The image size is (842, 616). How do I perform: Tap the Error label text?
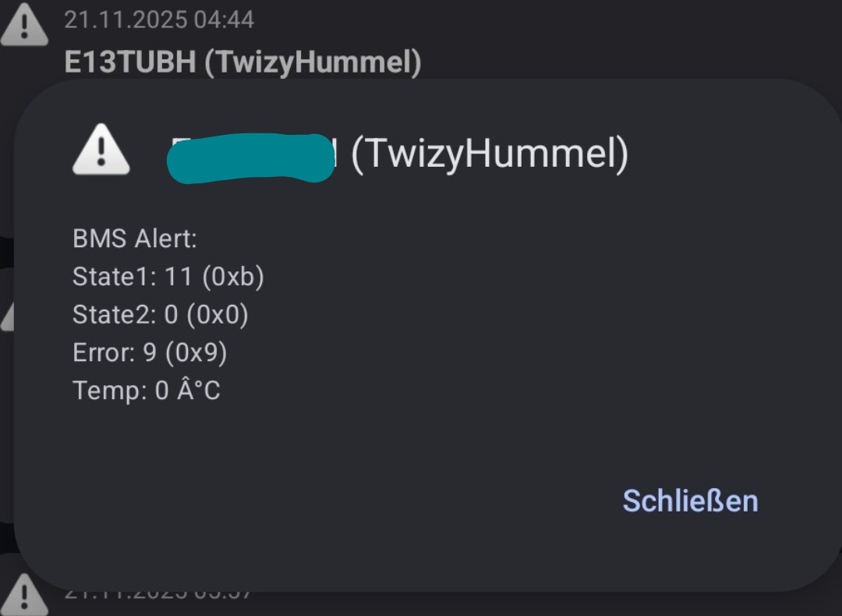click(104, 352)
